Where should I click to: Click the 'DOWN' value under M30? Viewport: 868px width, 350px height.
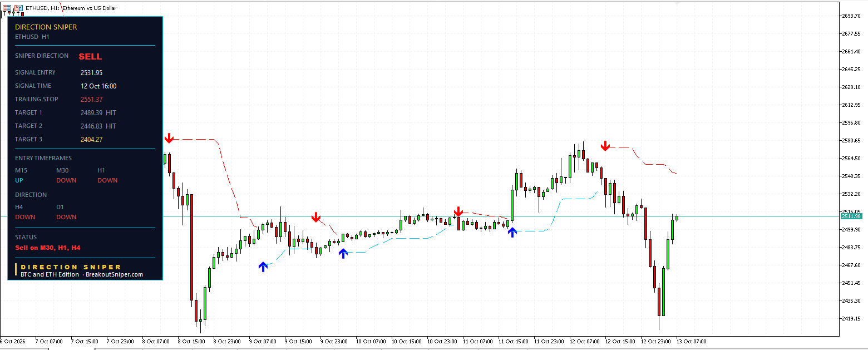coord(66,180)
